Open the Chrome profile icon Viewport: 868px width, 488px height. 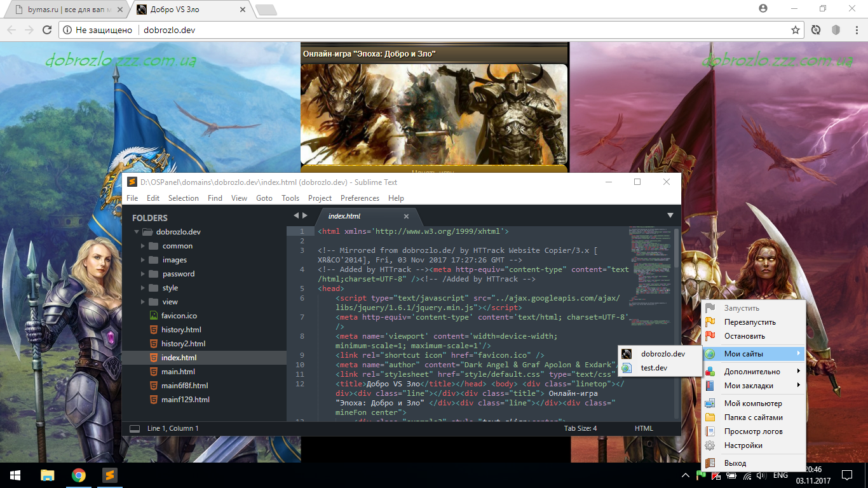[x=763, y=8]
